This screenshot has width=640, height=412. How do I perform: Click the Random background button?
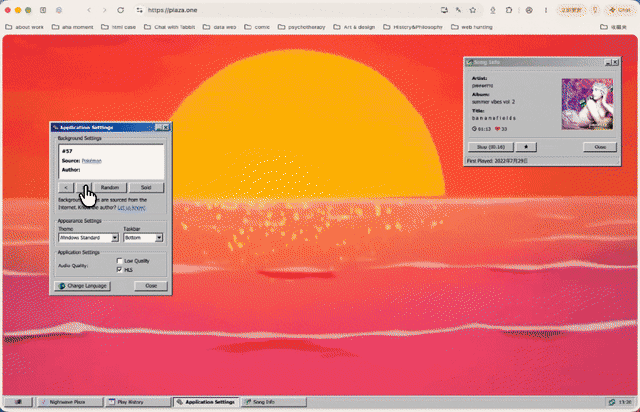coord(110,187)
